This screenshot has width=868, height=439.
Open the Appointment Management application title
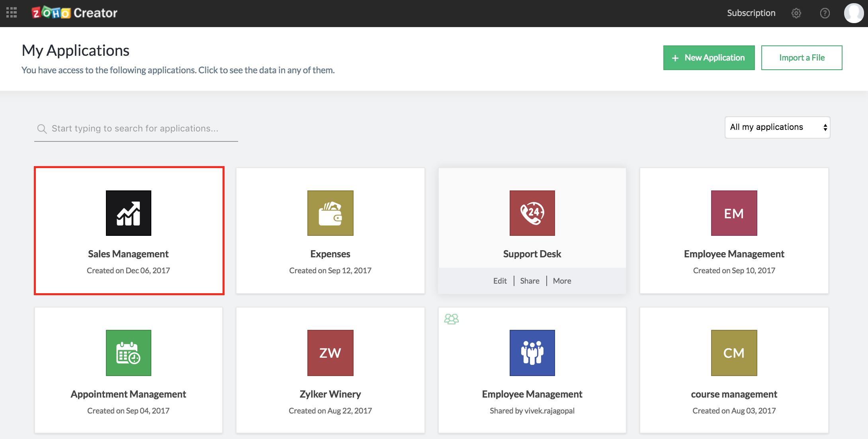tap(129, 394)
